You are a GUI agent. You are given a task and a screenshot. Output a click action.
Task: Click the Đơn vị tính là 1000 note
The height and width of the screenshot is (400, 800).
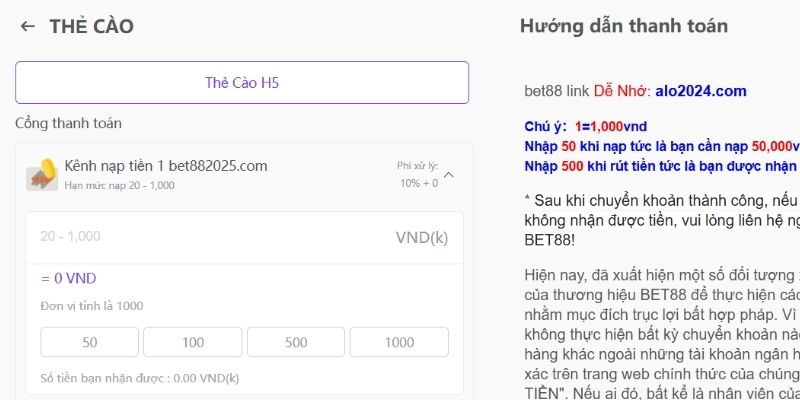(x=92, y=306)
